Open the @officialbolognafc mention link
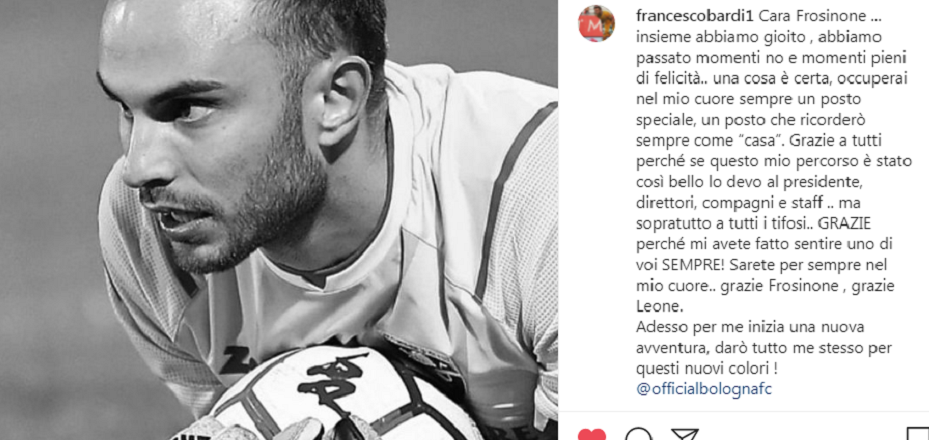 704,390
